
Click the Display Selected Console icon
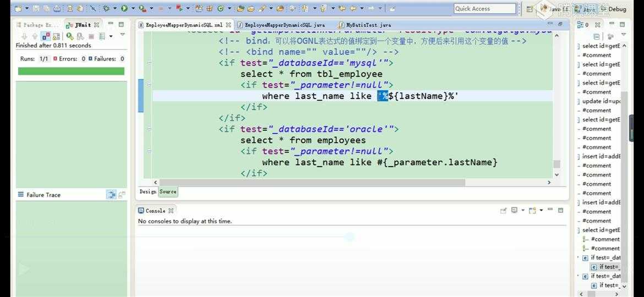pos(514,211)
